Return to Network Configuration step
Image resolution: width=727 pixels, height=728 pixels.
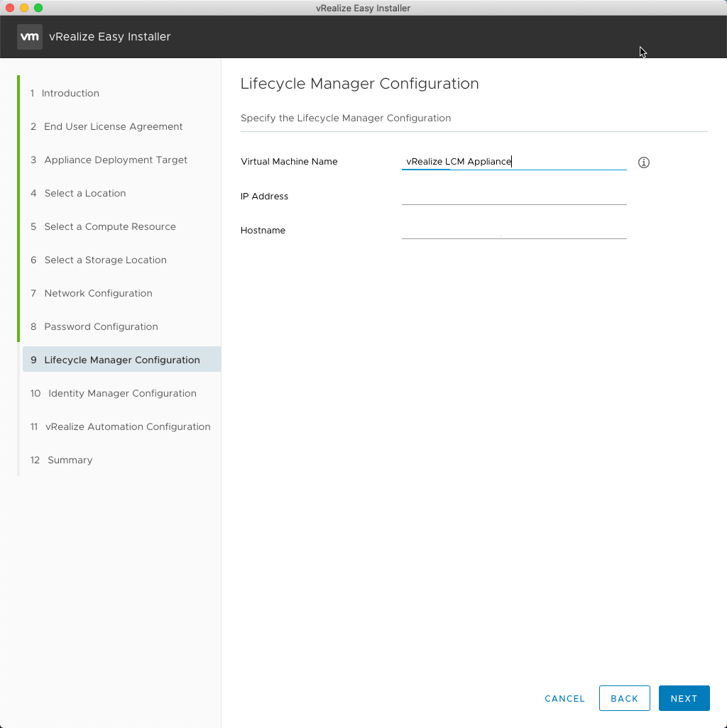(x=98, y=293)
